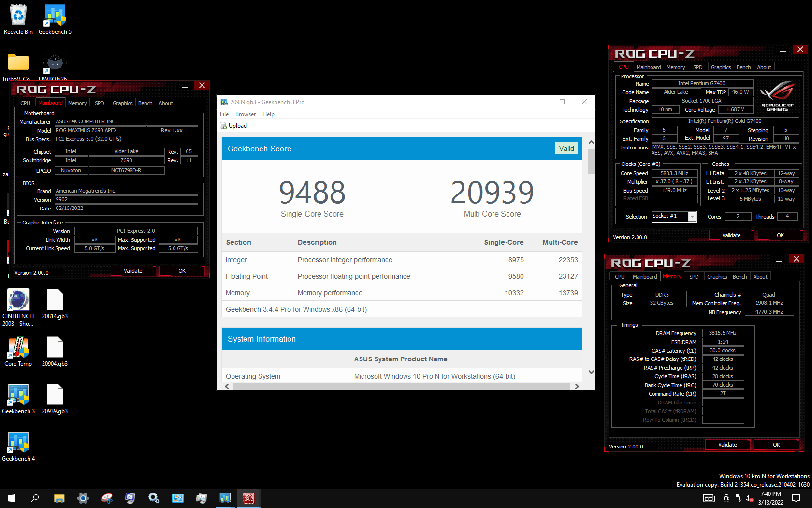Click OK in the Mainboard CPU-Z window
The width and height of the screenshot is (812, 508).
pyautogui.click(x=182, y=271)
